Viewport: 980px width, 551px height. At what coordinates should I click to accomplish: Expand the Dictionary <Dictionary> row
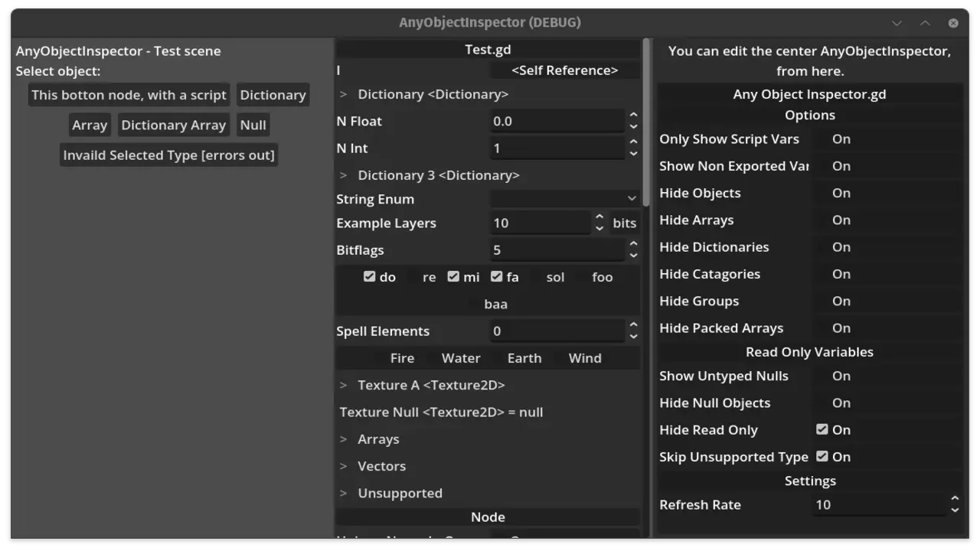tap(488, 94)
